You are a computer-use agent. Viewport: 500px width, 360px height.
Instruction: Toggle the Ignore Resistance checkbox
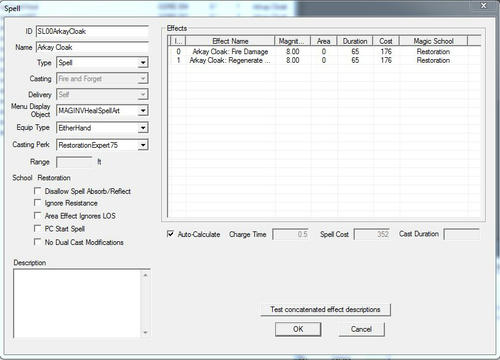coord(37,203)
